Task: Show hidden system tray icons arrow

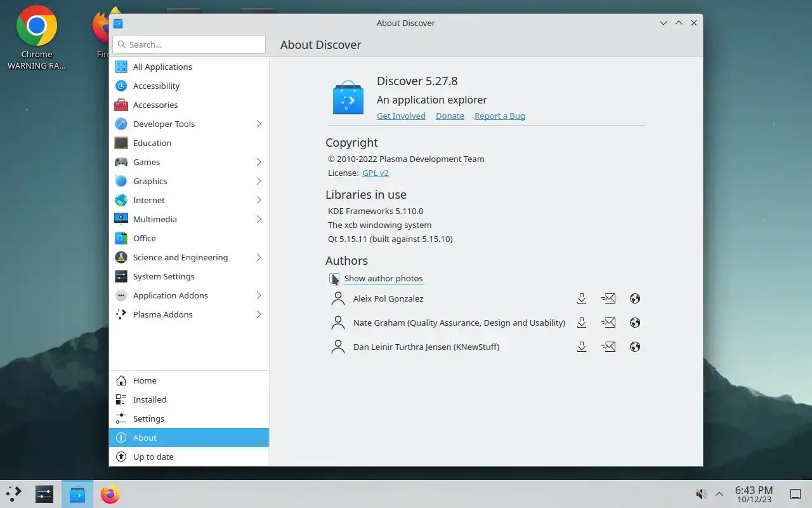Action: (x=719, y=494)
